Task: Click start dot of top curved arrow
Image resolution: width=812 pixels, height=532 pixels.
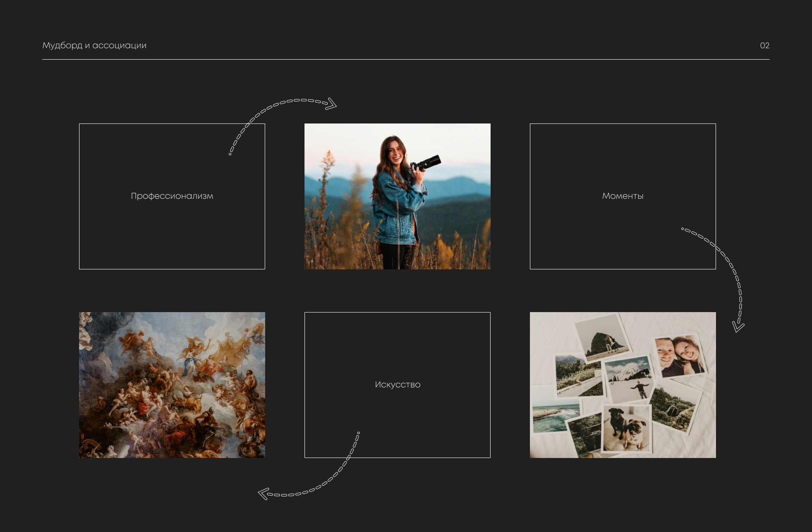Action: pyautogui.click(x=230, y=154)
